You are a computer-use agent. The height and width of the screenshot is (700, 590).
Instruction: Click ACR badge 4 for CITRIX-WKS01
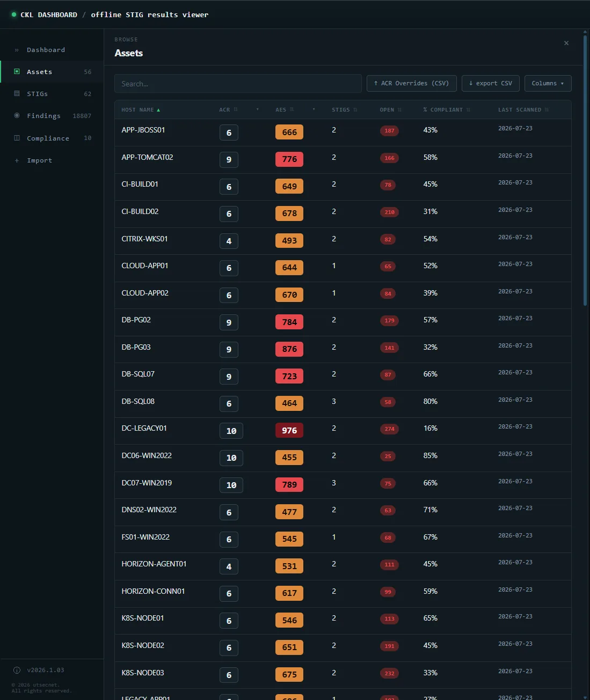pos(229,241)
